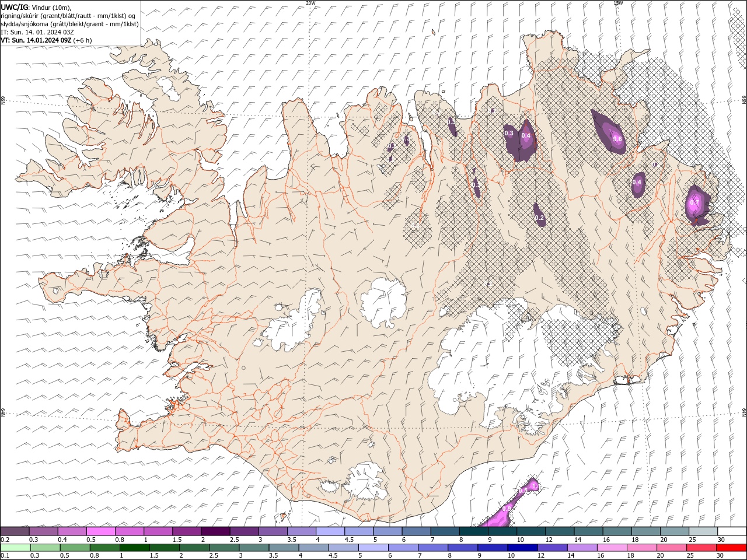Pick the darkest purple upper legend swatch at 2
Screen dimensions: 747x560
(x=215, y=531)
